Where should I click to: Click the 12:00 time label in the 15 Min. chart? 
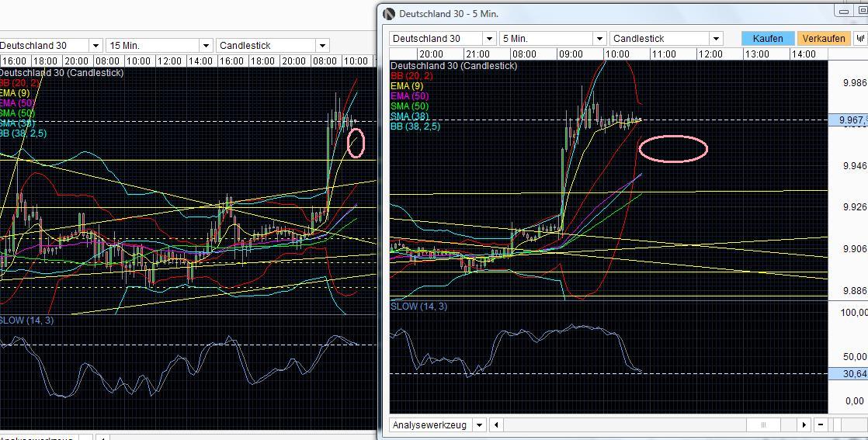pos(169,61)
